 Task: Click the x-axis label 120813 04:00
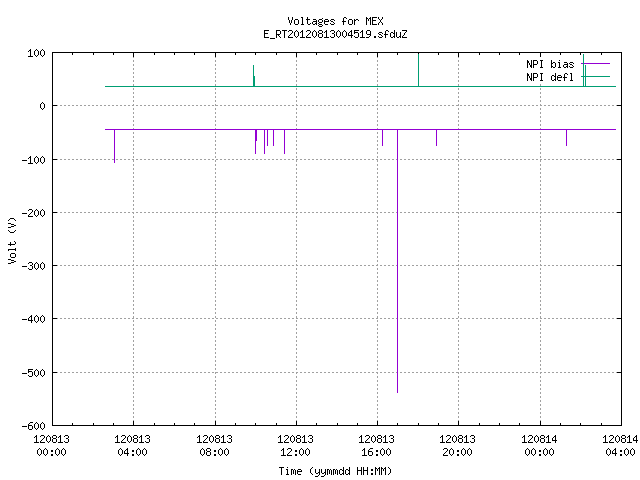coord(132,446)
